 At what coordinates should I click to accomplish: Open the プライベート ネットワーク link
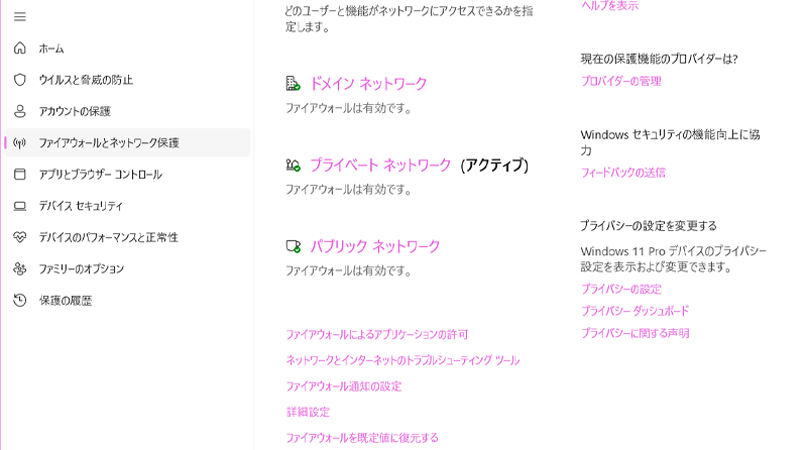(x=381, y=165)
